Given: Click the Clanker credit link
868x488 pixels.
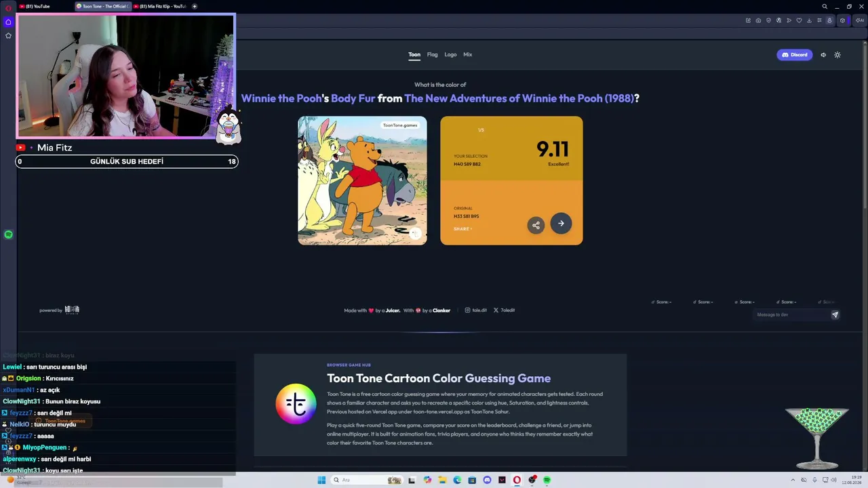Looking at the screenshot, I should [441, 310].
